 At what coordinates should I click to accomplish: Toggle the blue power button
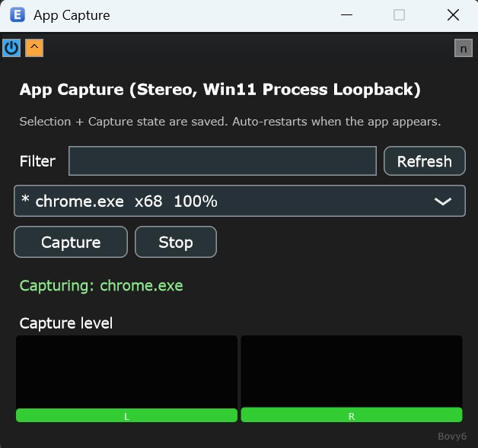(11, 48)
